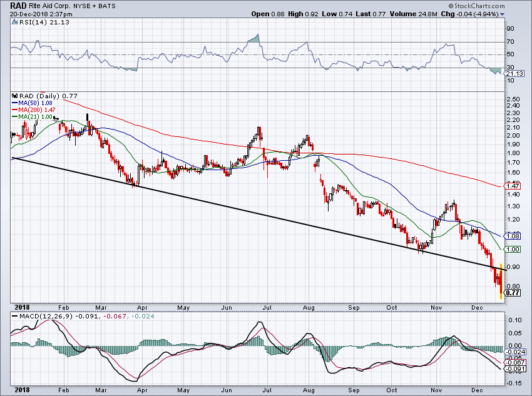Click the Apr label on price chart axis

click(142, 308)
